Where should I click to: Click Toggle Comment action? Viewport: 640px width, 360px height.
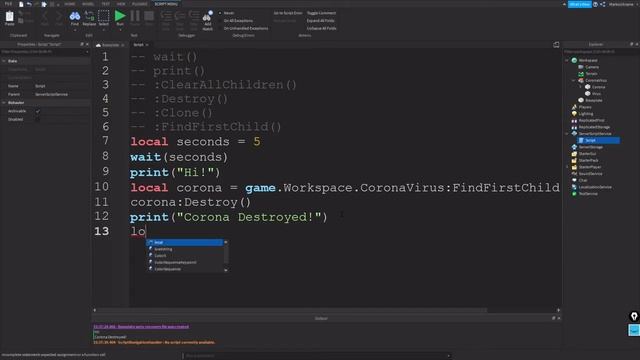(x=321, y=13)
